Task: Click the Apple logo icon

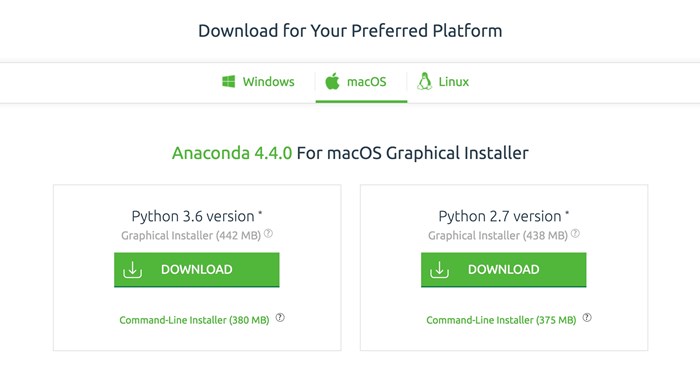Action: [x=332, y=81]
